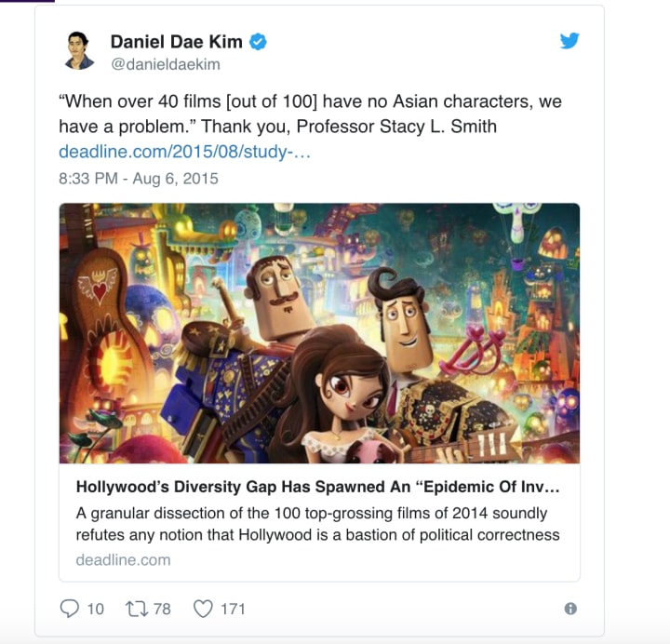Image resolution: width=670 pixels, height=644 pixels.
Task: Click the 8:33 PM Aug 6 timestamp
Action: click(139, 179)
